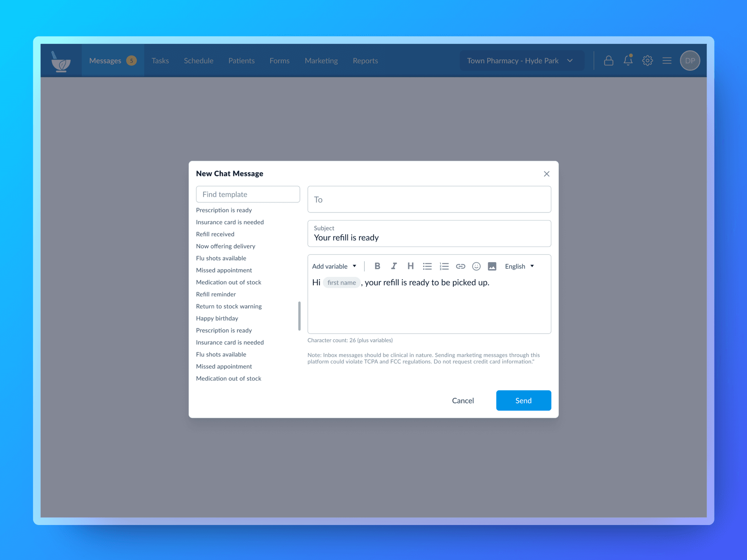
Task: Click the lock icon in header
Action: [608, 61]
